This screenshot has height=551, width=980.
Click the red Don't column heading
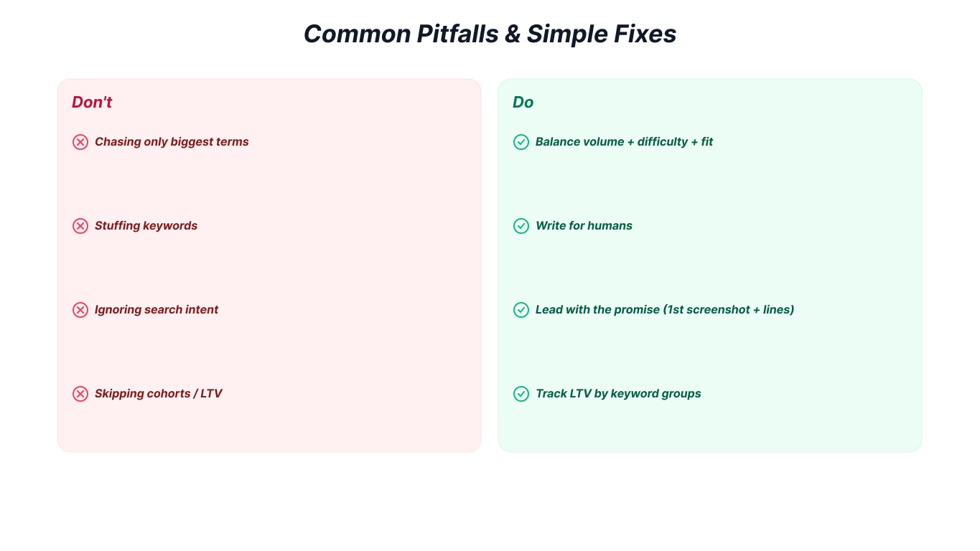[x=92, y=102]
